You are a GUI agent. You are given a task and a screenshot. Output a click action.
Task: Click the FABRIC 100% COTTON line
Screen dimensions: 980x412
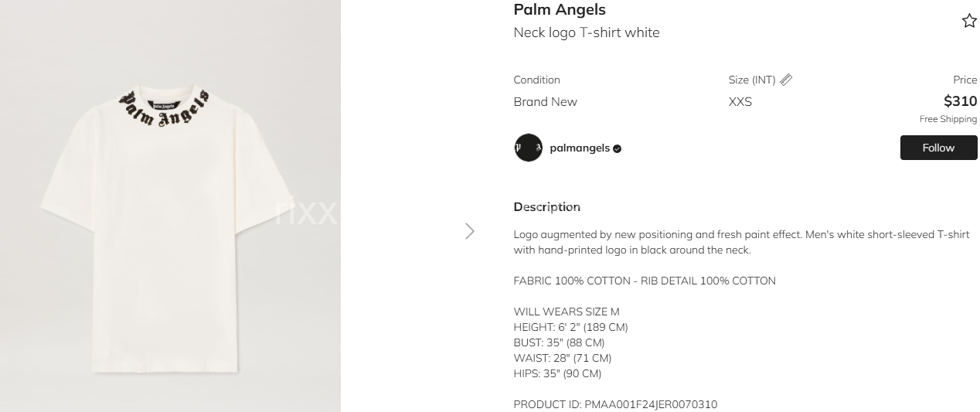coord(645,281)
